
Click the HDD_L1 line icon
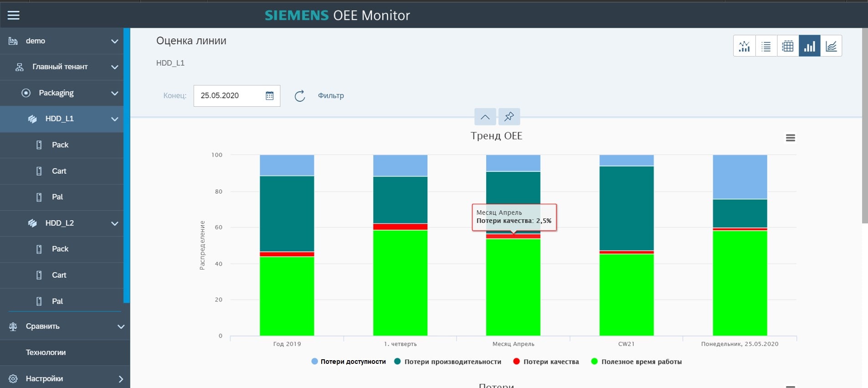(x=32, y=119)
